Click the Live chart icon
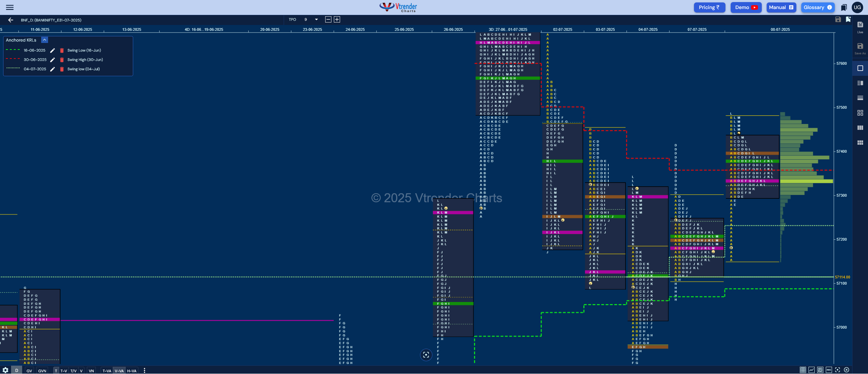 tap(860, 27)
